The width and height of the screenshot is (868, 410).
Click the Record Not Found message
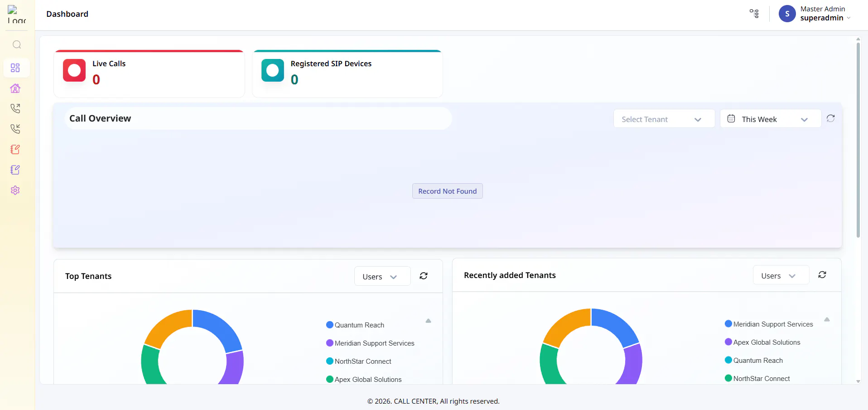click(448, 191)
